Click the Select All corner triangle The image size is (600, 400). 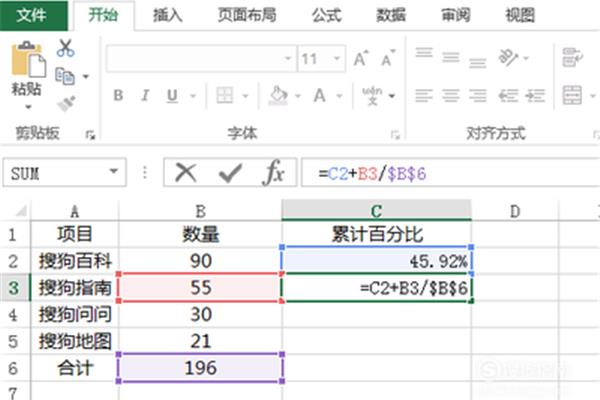(20, 211)
